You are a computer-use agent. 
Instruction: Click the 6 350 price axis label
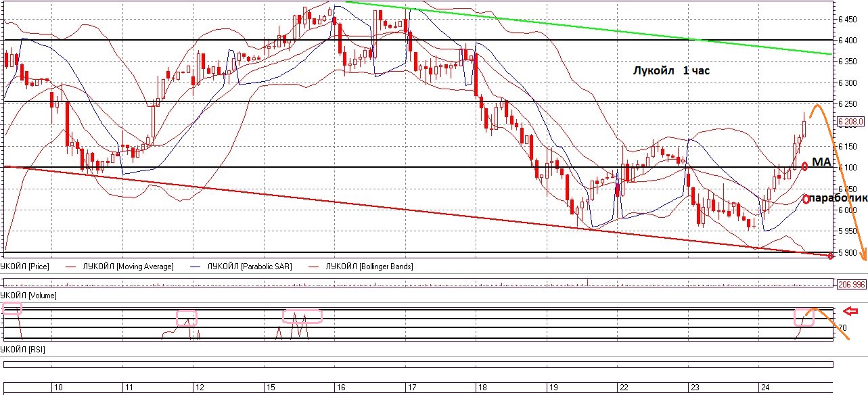coord(848,62)
